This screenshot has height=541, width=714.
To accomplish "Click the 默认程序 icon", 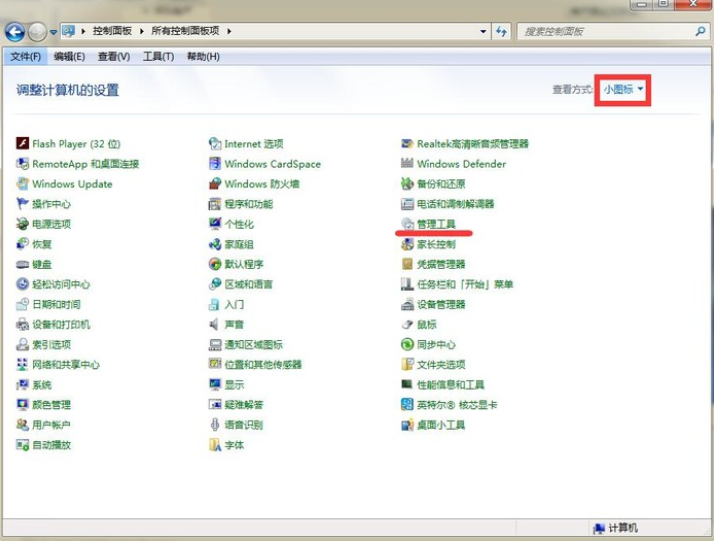I will coord(215,264).
